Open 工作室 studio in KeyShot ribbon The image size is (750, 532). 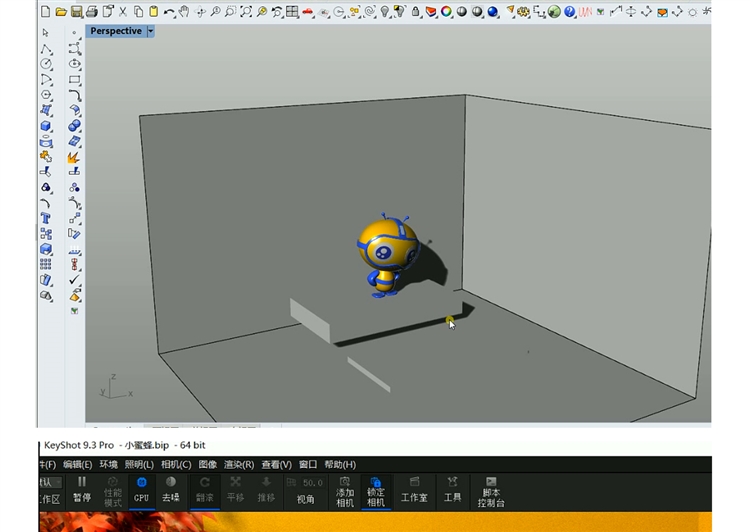pos(414,490)
